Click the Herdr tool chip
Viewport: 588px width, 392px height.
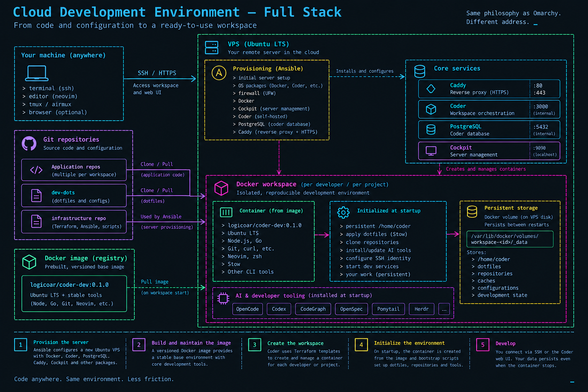point(421,309)
